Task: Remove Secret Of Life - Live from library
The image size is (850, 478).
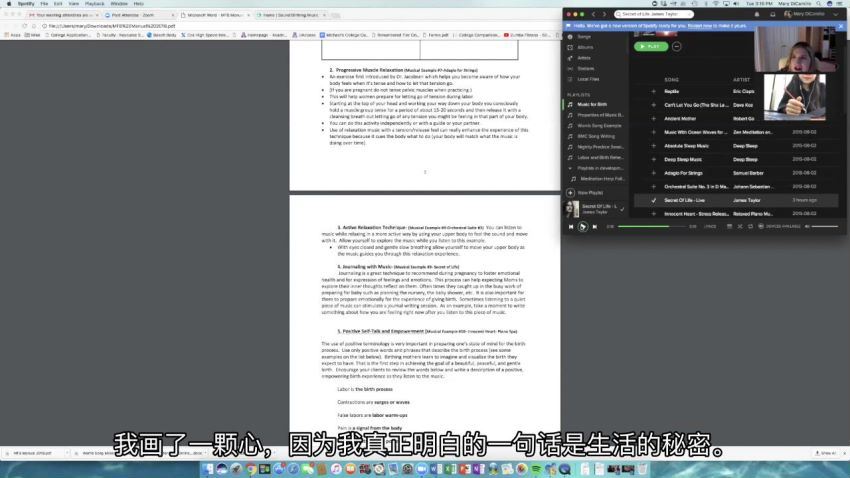Action: pos(653,201)
